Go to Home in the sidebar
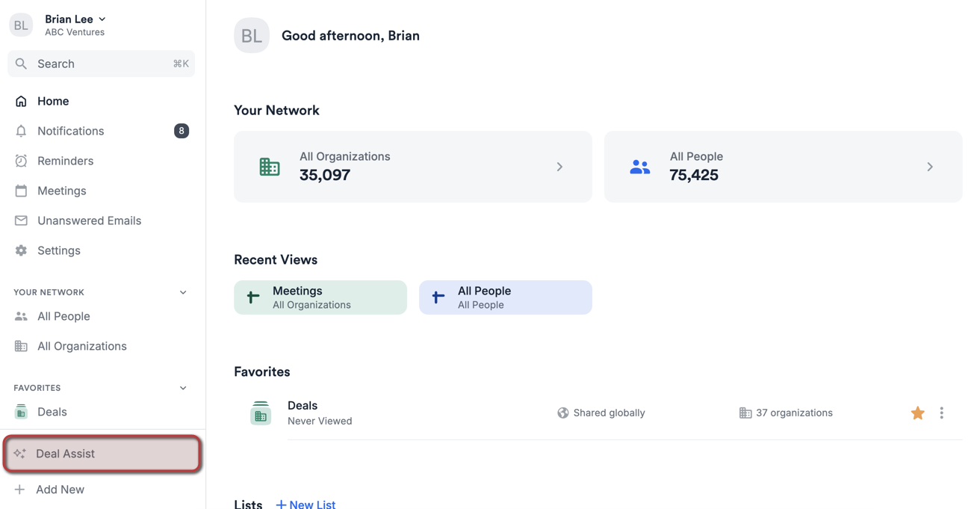980x509 pixels. [x=52, y=101]
